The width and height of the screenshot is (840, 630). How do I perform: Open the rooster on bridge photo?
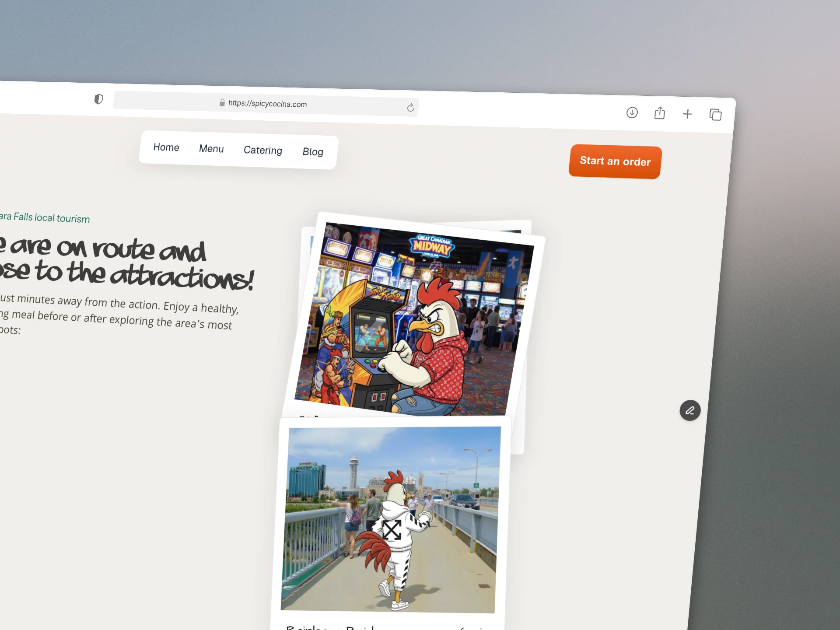click(391, 520)
